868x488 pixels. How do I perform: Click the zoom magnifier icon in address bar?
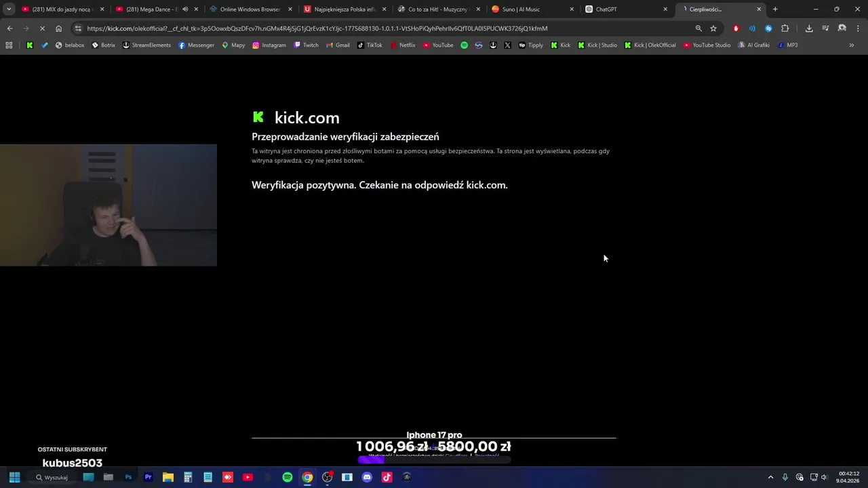coord(698,28)
